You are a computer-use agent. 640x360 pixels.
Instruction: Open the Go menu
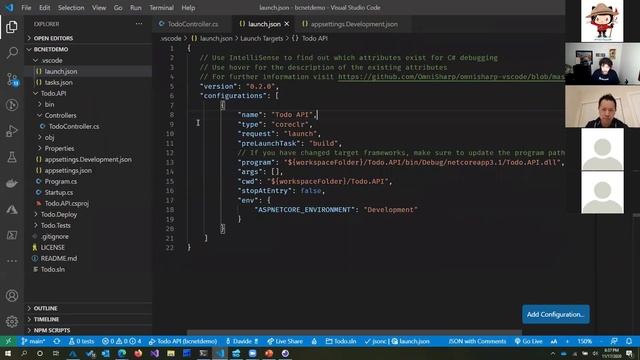pos(118,8)
